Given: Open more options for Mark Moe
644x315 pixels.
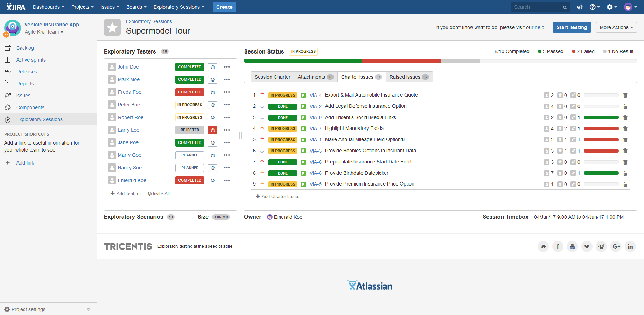Looking at the screenshot, I should (x=227, y=79).
